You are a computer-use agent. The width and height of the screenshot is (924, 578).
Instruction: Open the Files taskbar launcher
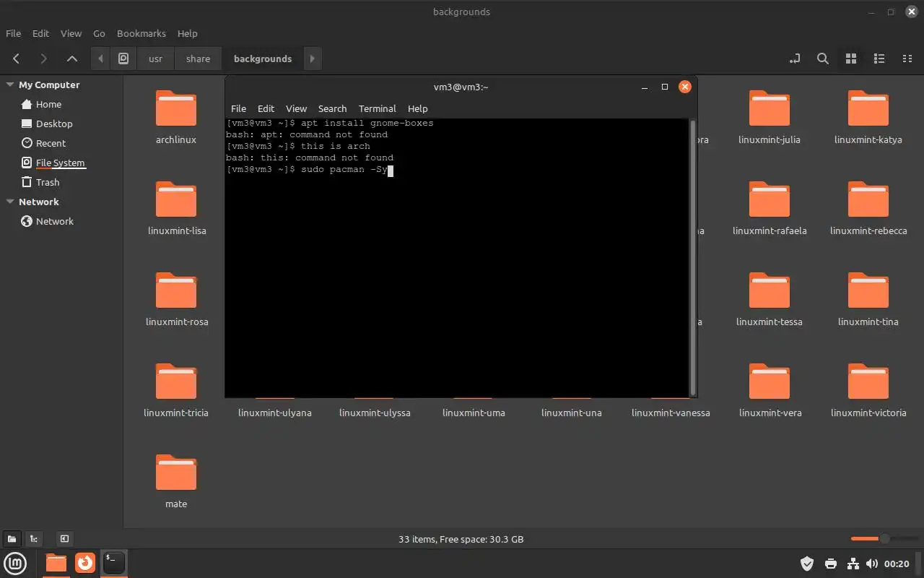pos(56,563)
